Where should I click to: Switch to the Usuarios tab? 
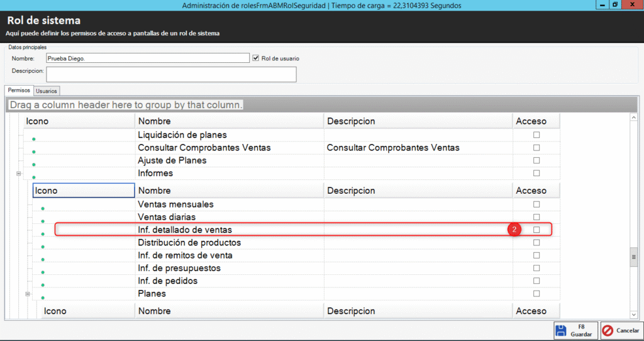click(x=47, y=91)
